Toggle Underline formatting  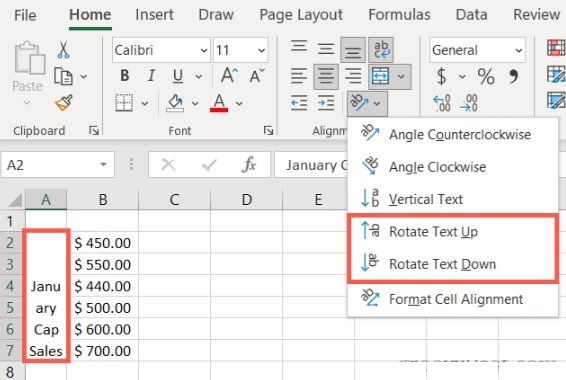tap(178, 76)
